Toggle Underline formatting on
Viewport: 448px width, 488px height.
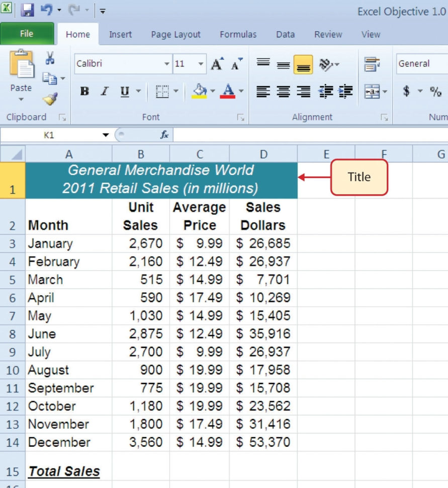(124, 91)
